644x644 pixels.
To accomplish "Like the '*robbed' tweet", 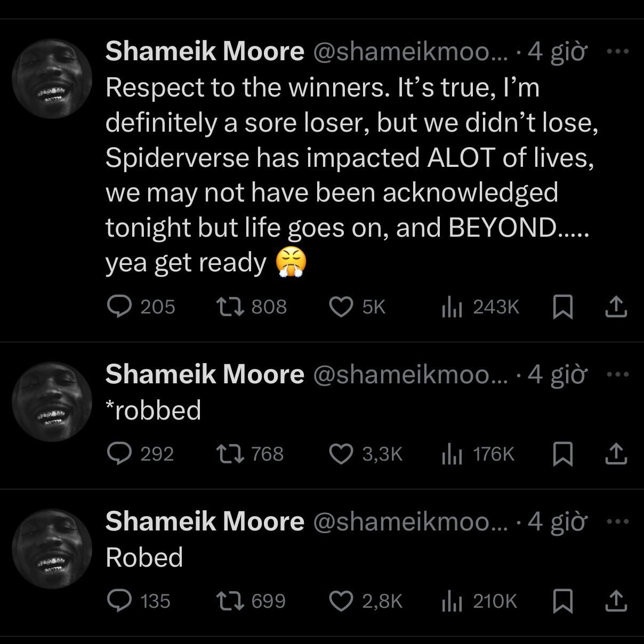I will pos(341,454).
